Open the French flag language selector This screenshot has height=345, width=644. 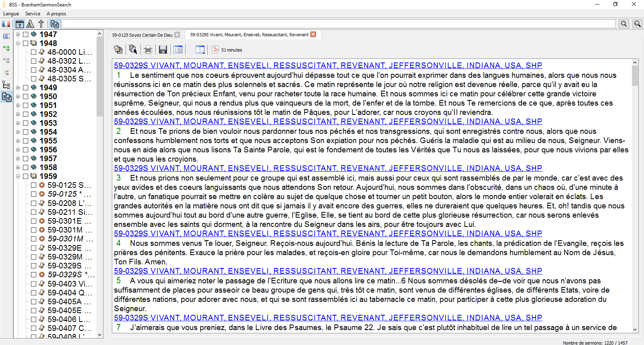[x=6, y=24]
